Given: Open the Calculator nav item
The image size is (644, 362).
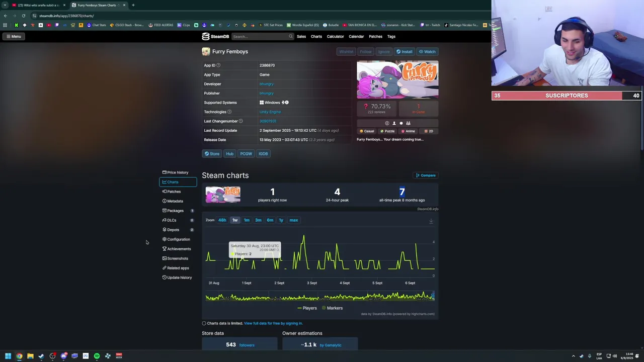Looking at the screenshot, I should (x=335, y=36).
